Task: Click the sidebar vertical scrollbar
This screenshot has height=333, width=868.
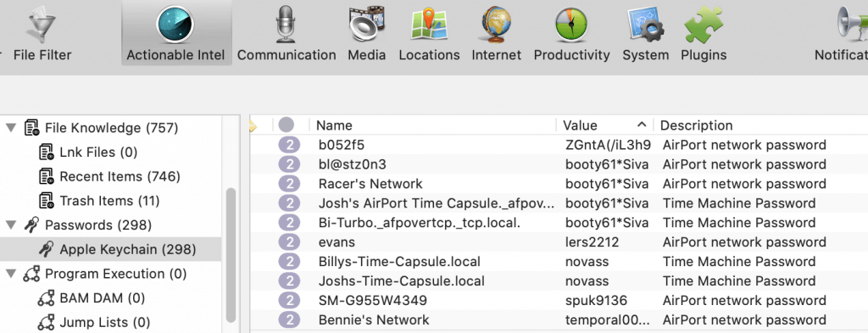Action: pyautogui.click(x=231, y=254)
